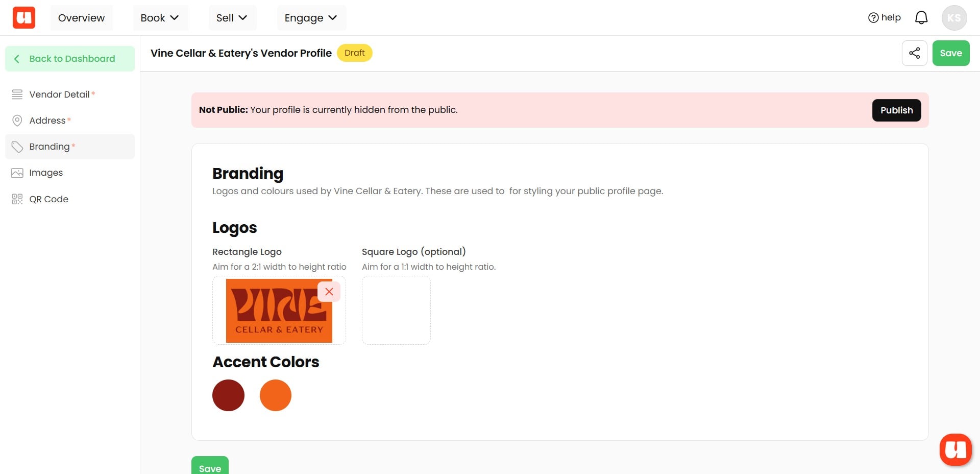Click the share icon near the Save button
The height and width of the screenshot is (474, 980).
tap(915, 53)
